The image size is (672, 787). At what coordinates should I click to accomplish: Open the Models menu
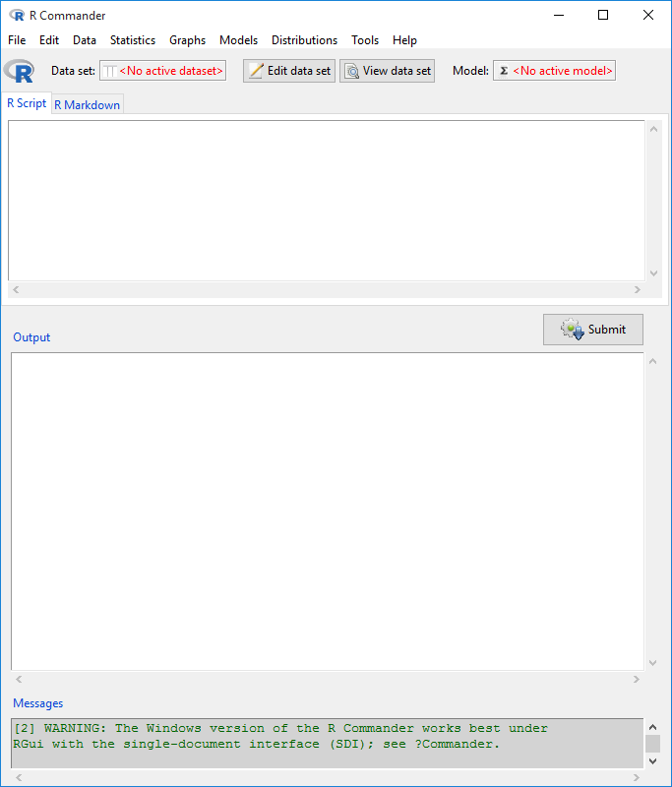(x=238, y=40)
